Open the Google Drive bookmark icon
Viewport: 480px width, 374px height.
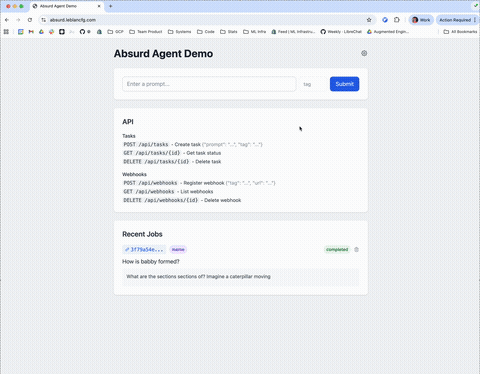41,32
